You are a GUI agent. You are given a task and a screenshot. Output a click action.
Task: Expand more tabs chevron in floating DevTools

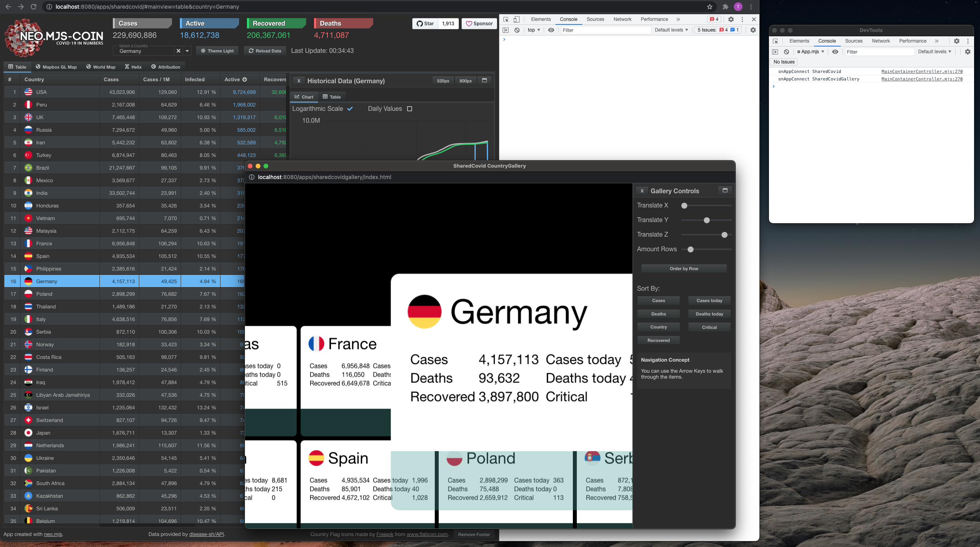tap(937, 41)
